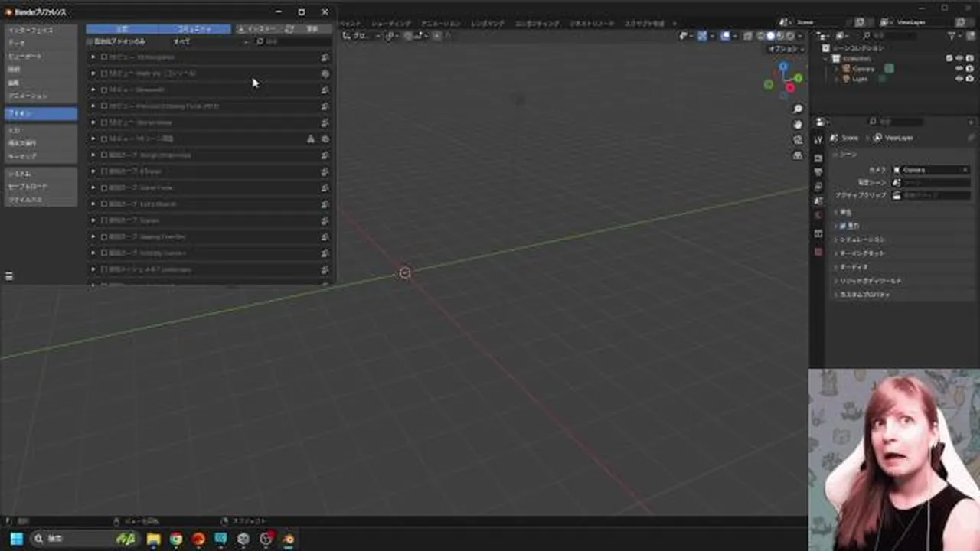Open Output properties tab icon
This screenshot has width=980, height=551.
point(818,173)
